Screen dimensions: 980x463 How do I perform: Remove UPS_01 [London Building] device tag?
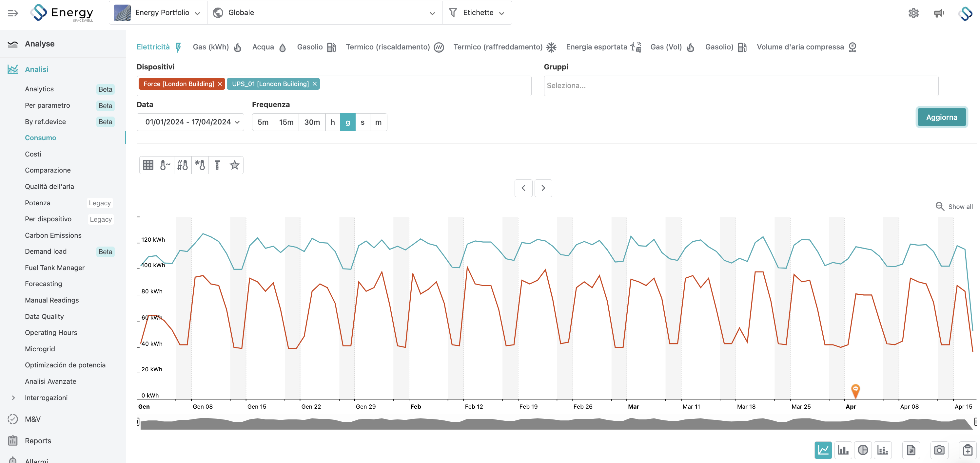(x=315, y=84)
